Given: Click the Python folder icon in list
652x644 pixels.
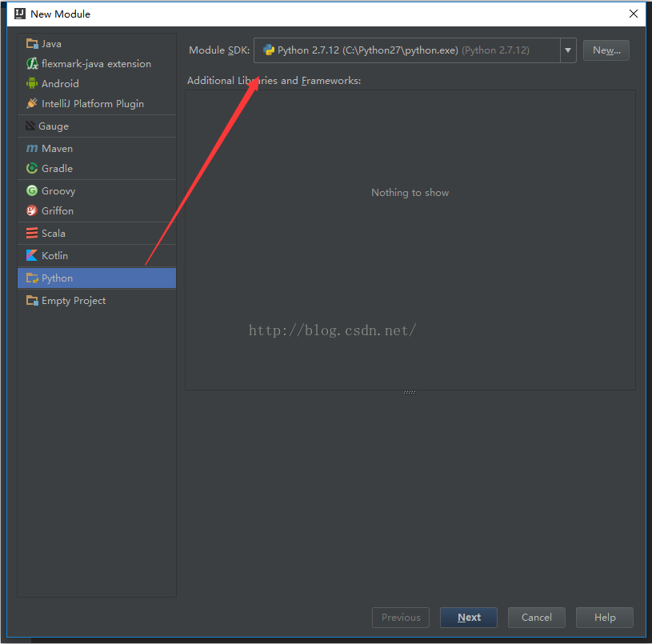Looking at the screenshot, I should tap(32, 278).
